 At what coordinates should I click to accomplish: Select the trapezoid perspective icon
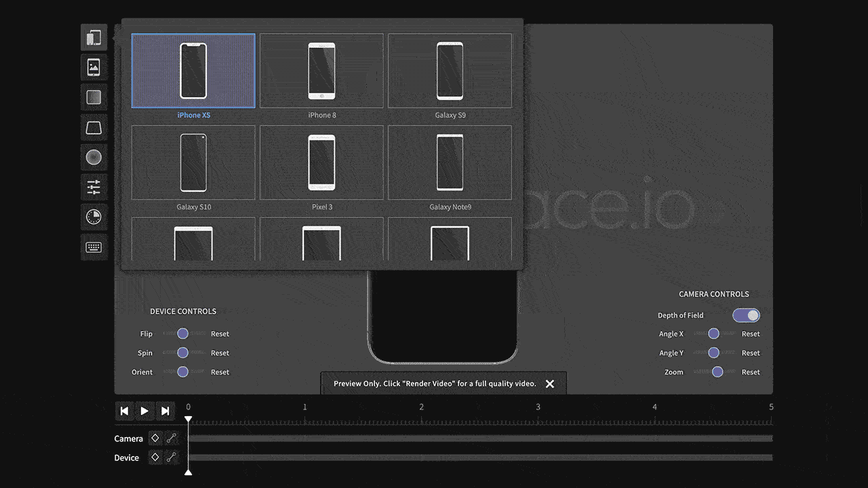click(94, 127)
